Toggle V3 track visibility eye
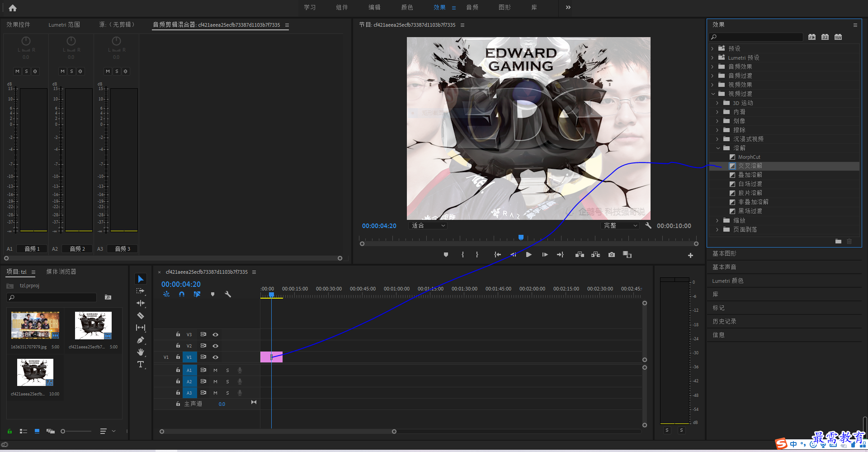868x452 pixels. 216,335
